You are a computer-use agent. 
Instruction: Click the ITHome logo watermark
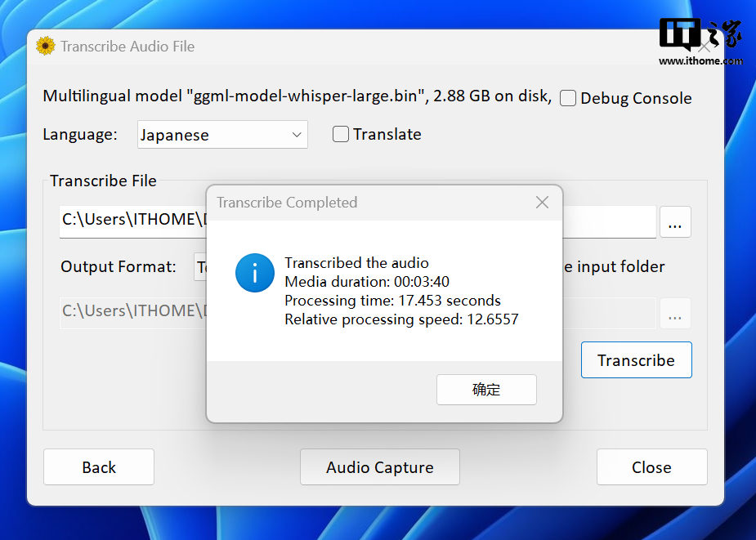click(700, 42)
